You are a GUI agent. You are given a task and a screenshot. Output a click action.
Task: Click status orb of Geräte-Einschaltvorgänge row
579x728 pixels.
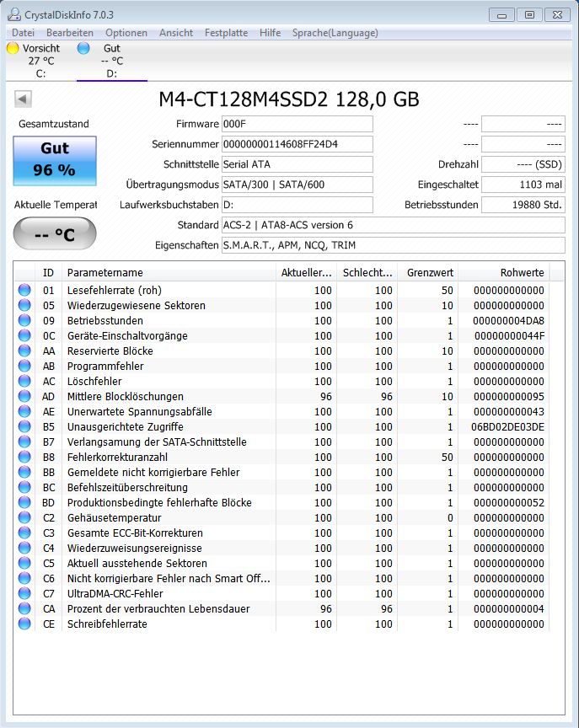point(24,335)
